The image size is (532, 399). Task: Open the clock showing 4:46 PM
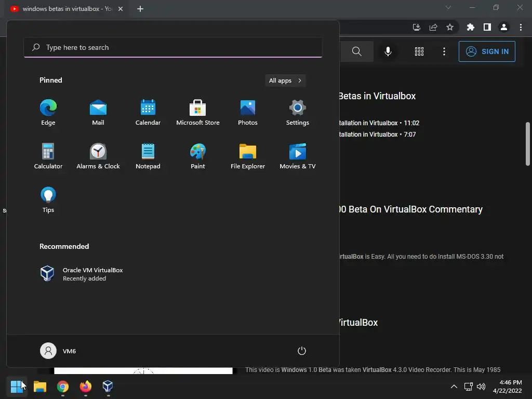(507, 387)
